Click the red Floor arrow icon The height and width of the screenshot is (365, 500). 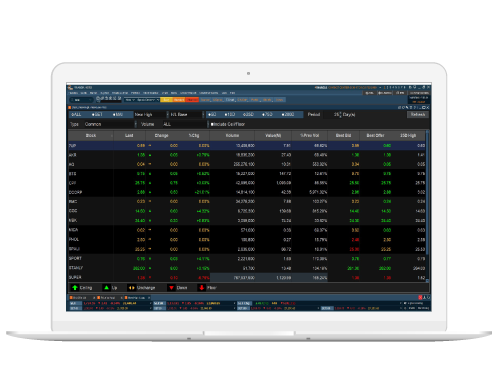201,288
